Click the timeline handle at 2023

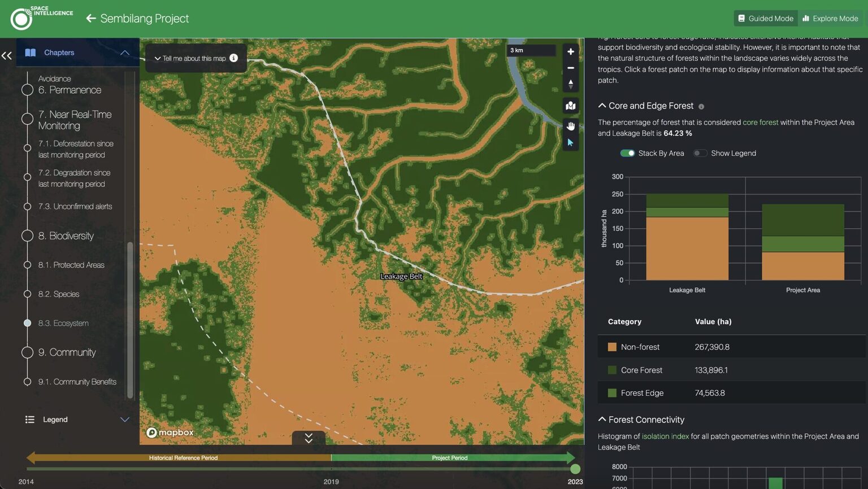coord(575,469)
